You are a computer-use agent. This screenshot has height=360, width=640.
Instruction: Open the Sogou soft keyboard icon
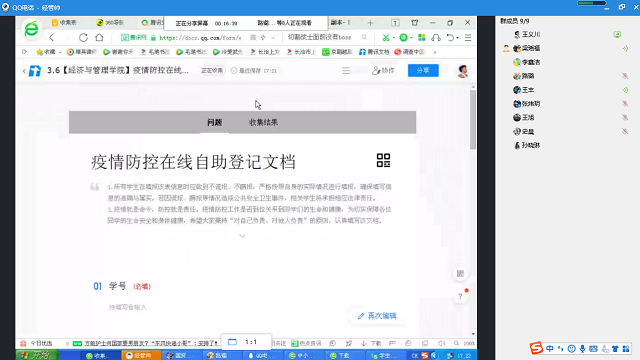[x=593, y=349]
